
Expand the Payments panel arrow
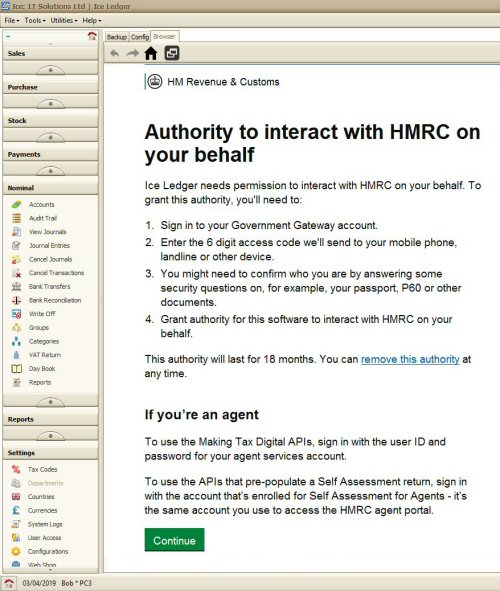point(50,171)
